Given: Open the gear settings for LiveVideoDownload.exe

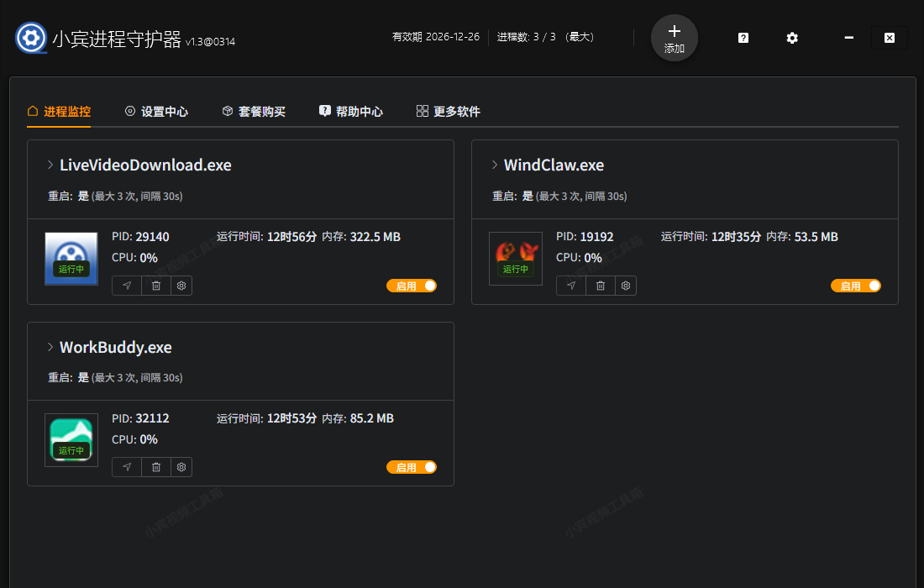Looking at the screenshot, I should 181,286.
